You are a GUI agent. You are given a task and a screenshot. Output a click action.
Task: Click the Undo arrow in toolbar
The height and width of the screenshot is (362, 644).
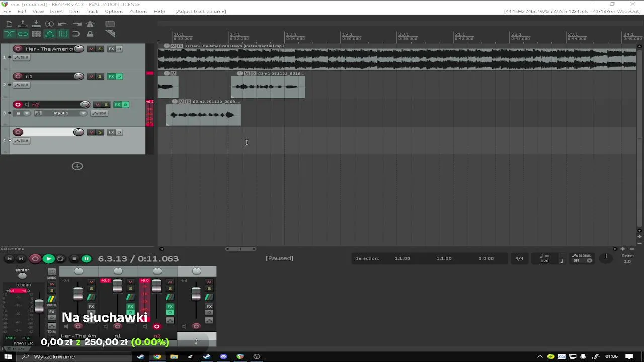point(63,24)
